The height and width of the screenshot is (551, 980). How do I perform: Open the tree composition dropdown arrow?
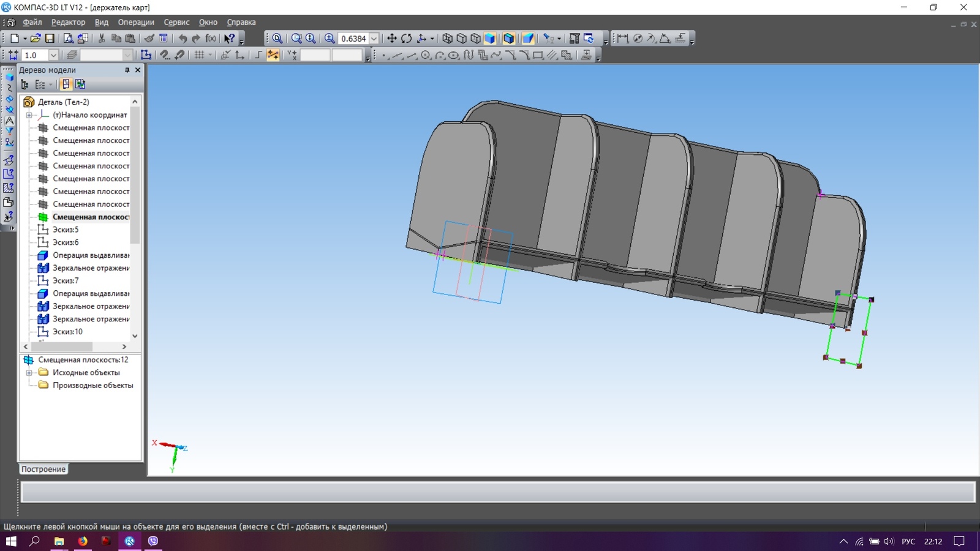(x=50, y=84)
